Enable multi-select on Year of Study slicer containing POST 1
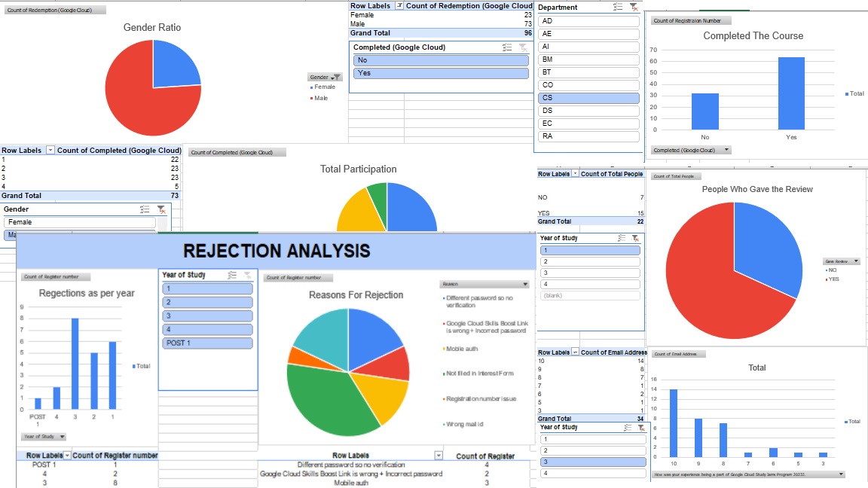 pos(232,276)
